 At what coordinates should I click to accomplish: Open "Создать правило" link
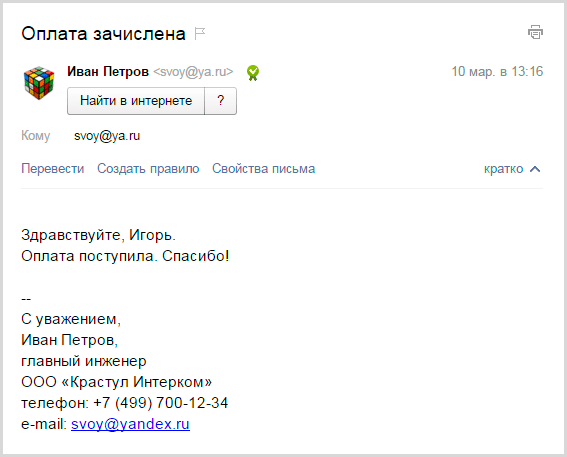[x=148, y=168]
